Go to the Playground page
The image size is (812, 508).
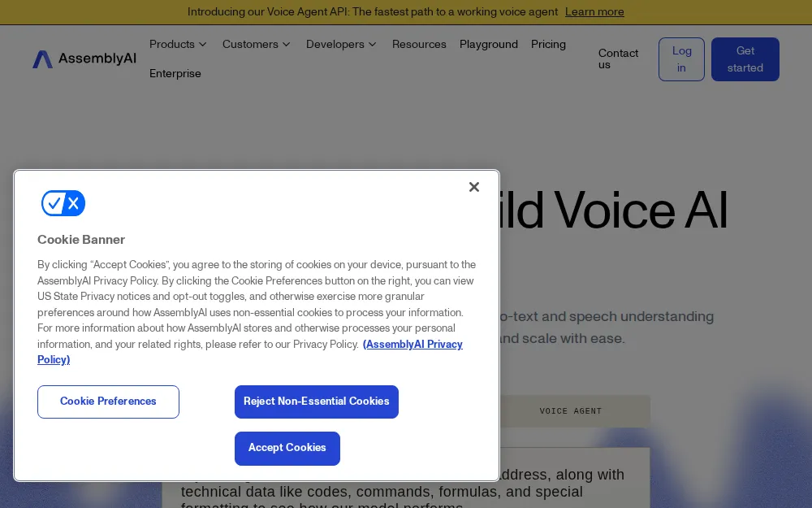pos(488,44)
